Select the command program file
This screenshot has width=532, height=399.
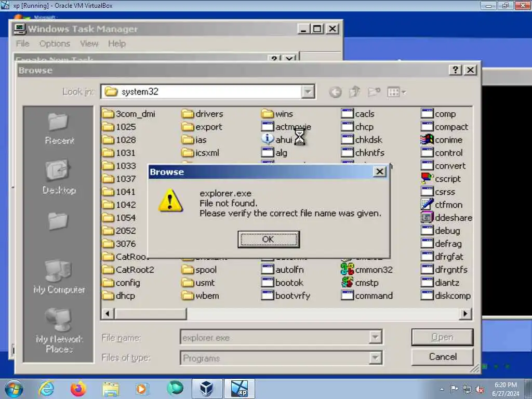click(x=367, y=296)
